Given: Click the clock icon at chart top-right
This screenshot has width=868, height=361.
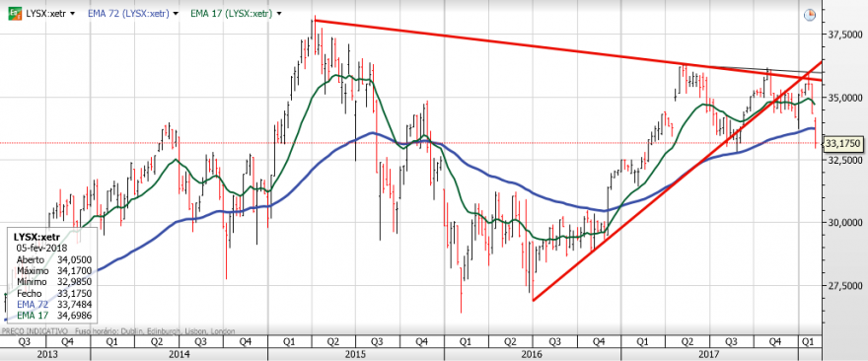Looking at the screenshot, I should (810, 15).
